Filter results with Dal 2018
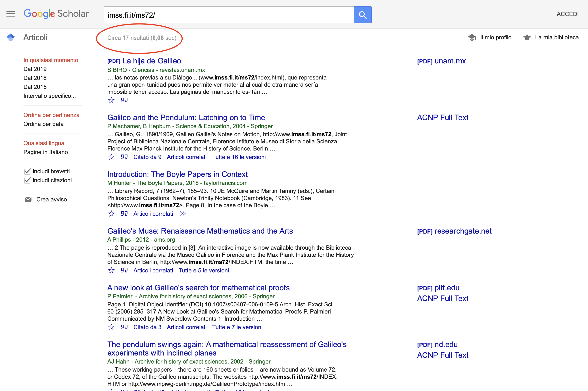 35,78
